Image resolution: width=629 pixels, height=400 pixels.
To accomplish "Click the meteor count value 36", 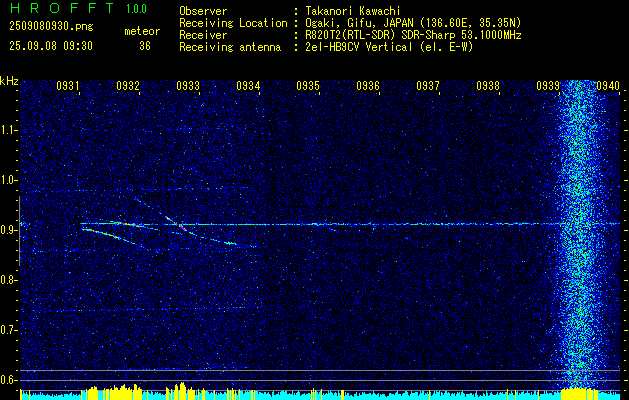I will tap(145, 46).
